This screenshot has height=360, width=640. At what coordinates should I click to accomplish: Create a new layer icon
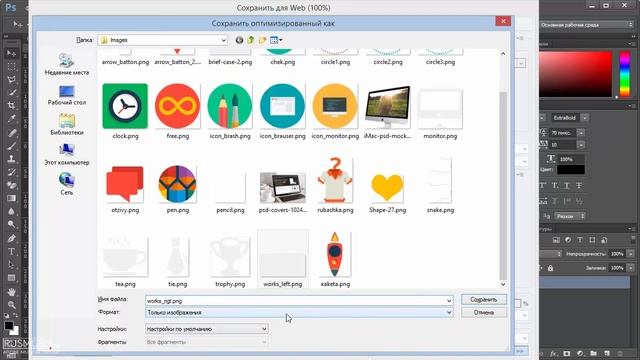pyautogui.click(x=607, y=353)
